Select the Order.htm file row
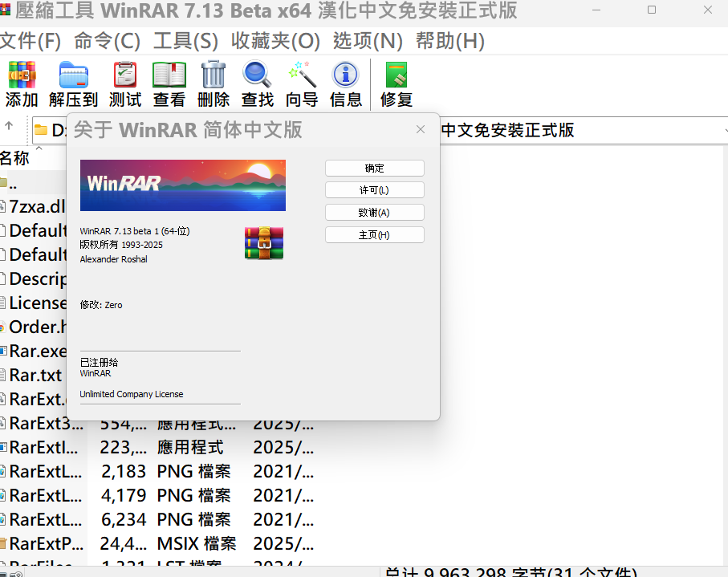Viewport: 728px width, 577px height. coord(34,327)
